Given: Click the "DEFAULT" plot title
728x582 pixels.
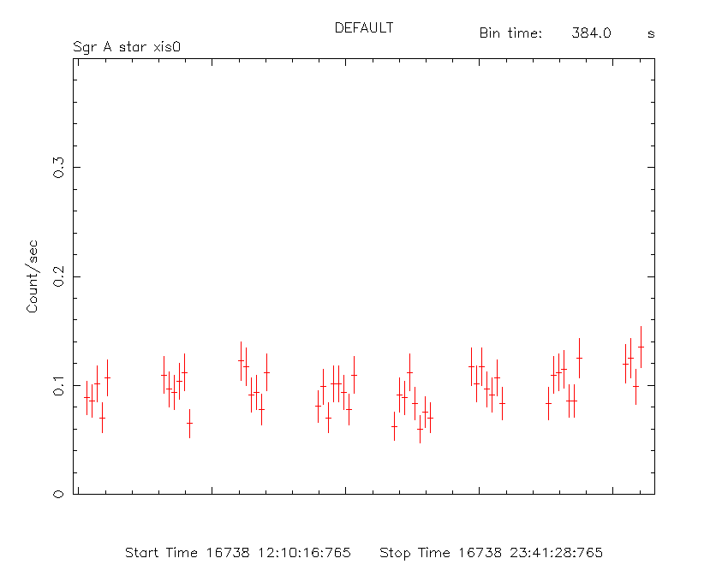Looking at the screenshot, I should tap(364, 28).
